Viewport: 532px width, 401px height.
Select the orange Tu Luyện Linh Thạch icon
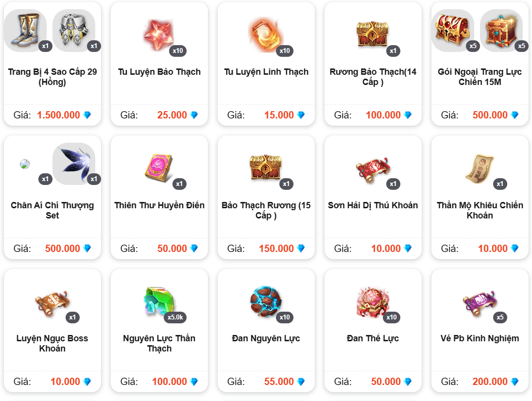coord(266,35)
